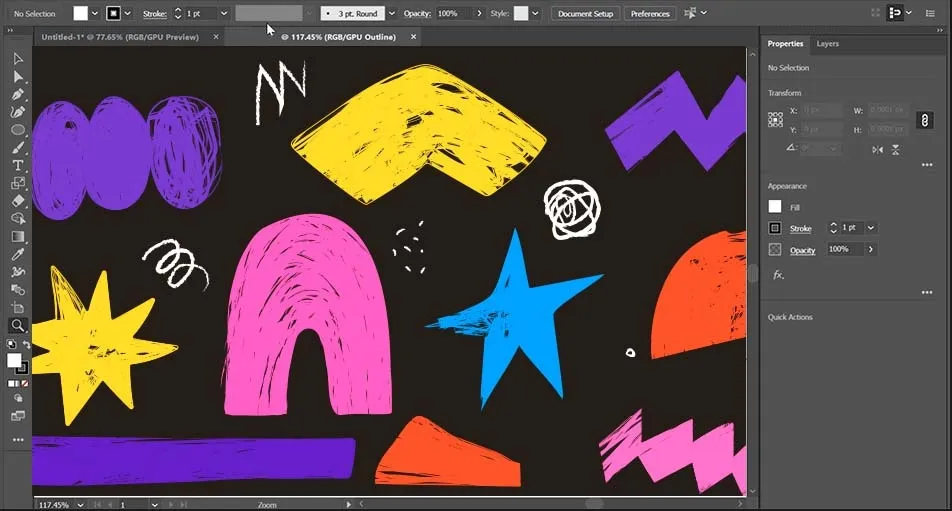Click the Document Setup button
This screenshot has height=511, width=952.
tap(585, 14)
